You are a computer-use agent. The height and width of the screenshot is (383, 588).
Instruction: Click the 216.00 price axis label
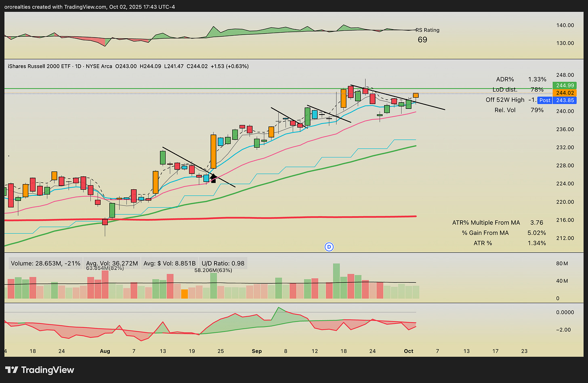tap(565, 220)
